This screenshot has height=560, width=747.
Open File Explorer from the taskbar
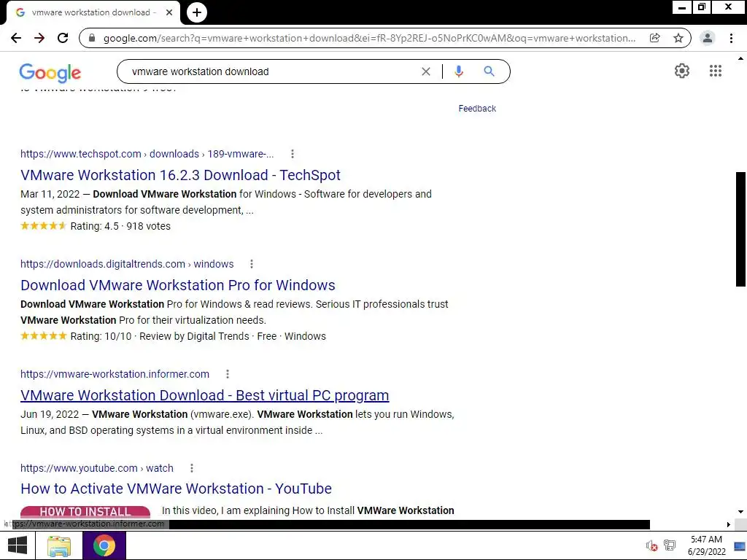[x=59, y=545]
